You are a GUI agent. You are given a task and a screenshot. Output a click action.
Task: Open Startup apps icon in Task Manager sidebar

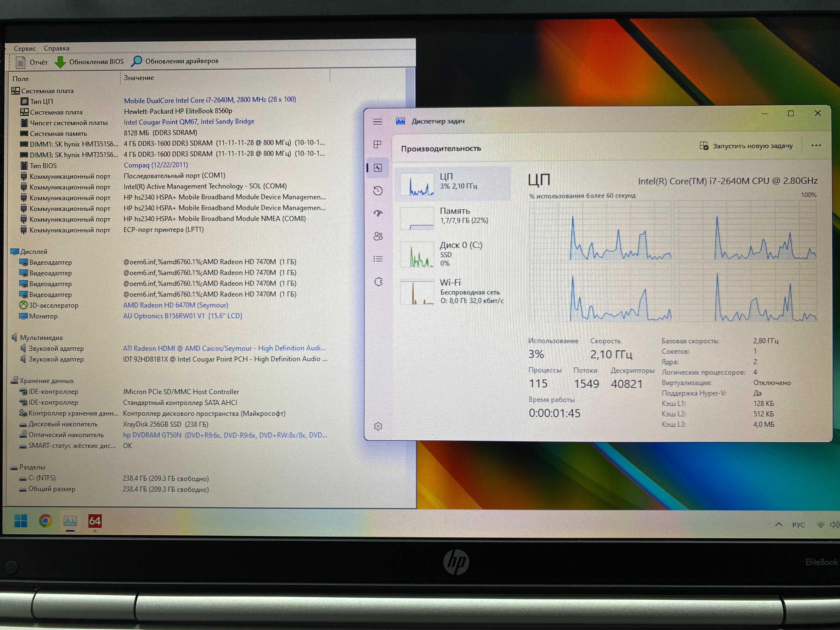pos(378,213)
